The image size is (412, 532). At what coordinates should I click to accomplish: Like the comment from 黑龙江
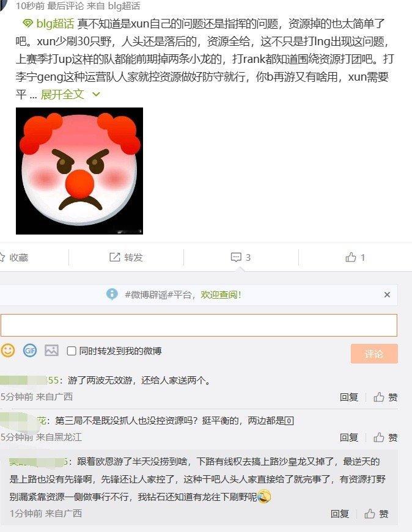(386, 438)
